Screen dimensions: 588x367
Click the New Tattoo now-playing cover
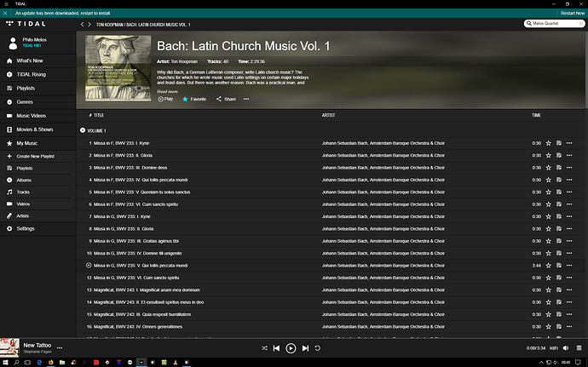tap(9, 348)
